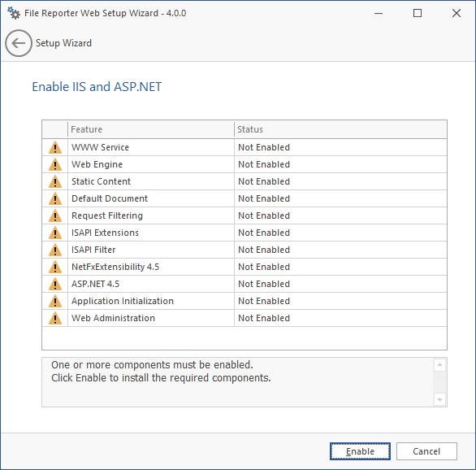
Task: Select the Web Administration feature name
Action: coord(113,318)
